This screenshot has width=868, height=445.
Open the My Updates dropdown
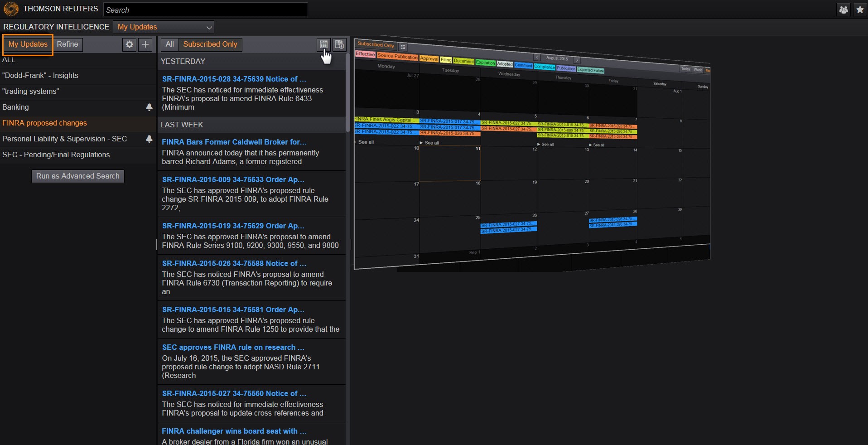coord(164,27)
